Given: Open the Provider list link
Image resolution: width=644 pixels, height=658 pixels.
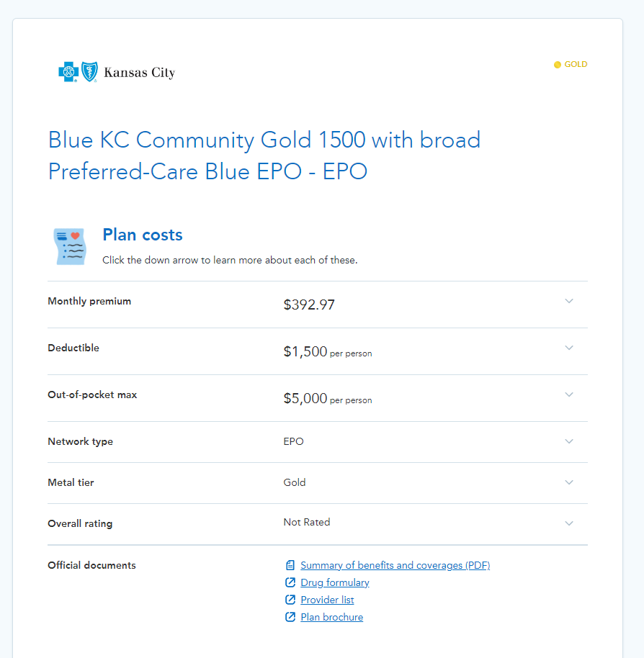Looking at the screenshot, I should click(327, 600).
